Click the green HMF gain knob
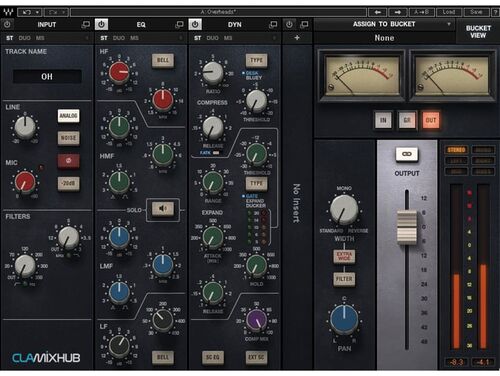Screen dimensions: 500x376 coord(119,127)
